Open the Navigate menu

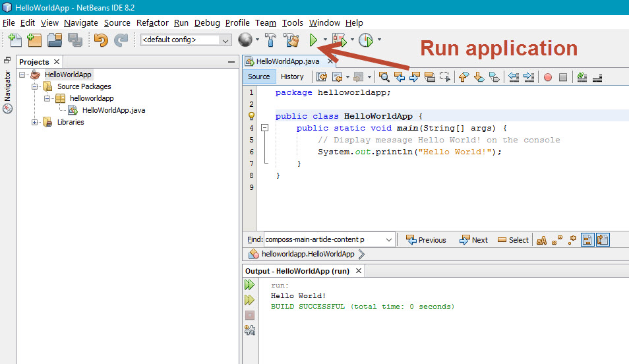pyautogui.click(x=81, y=23)
